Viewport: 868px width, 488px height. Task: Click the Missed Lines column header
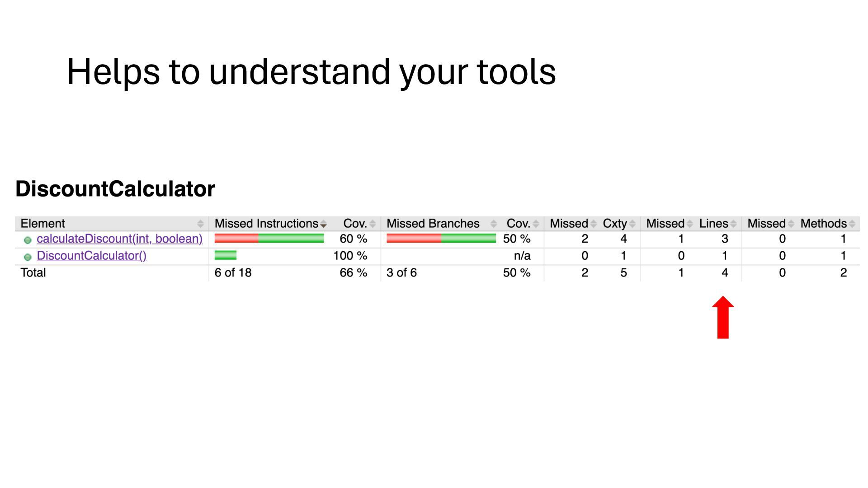665,224
